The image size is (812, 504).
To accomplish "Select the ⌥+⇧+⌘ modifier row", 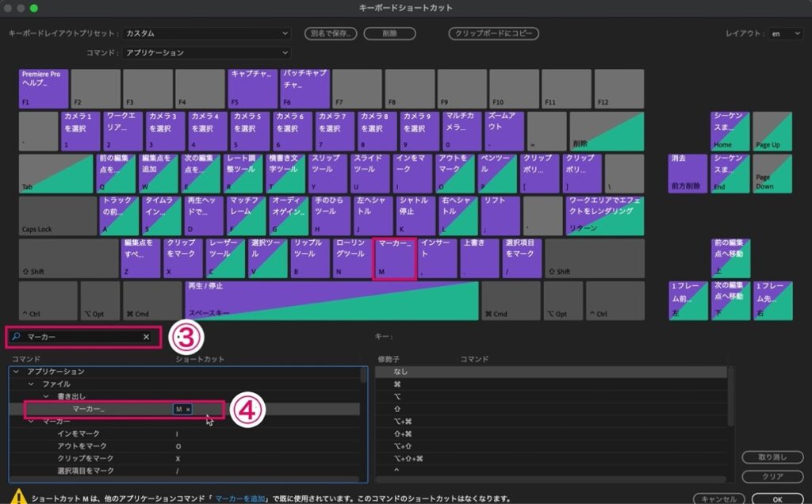I will tap(551, 459).
